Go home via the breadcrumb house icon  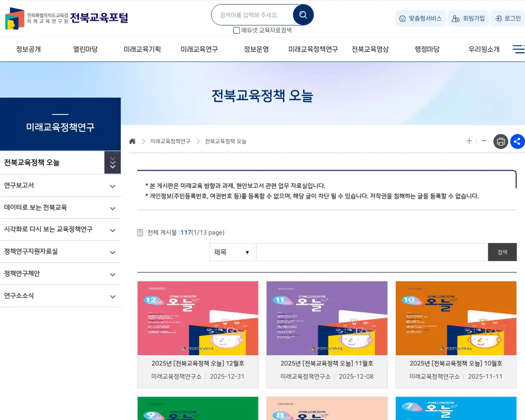tap(132, 141)
